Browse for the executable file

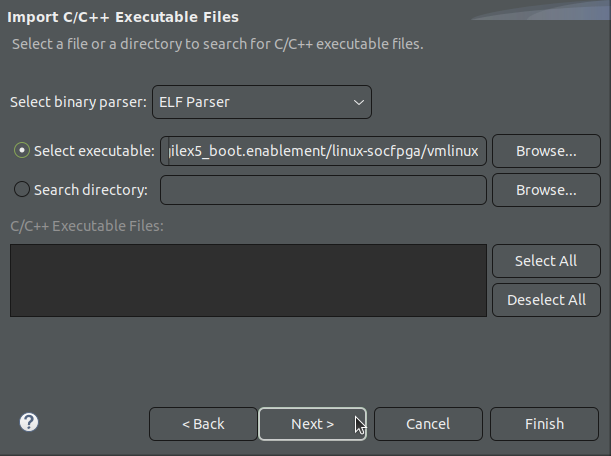tap(545, 151)
